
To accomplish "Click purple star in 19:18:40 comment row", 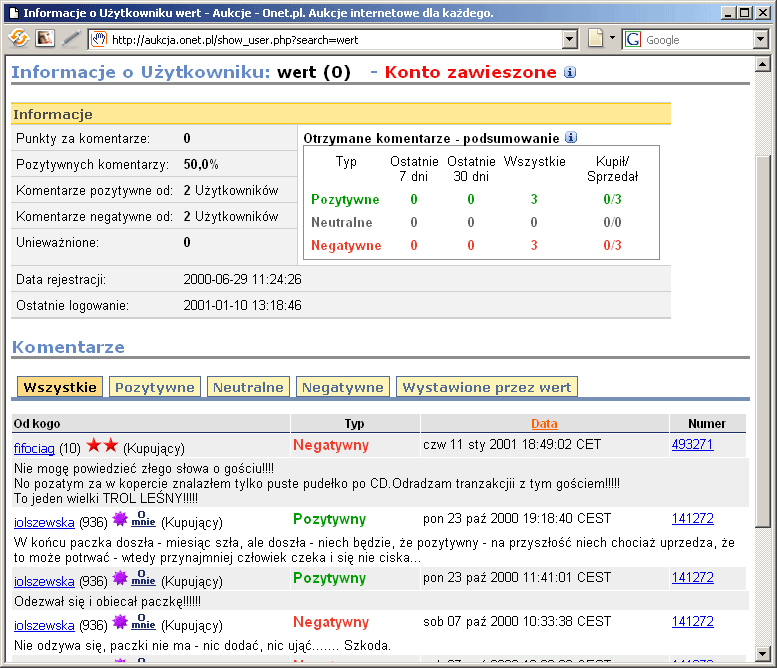I will pyautogui.click(x=120, y=519).
